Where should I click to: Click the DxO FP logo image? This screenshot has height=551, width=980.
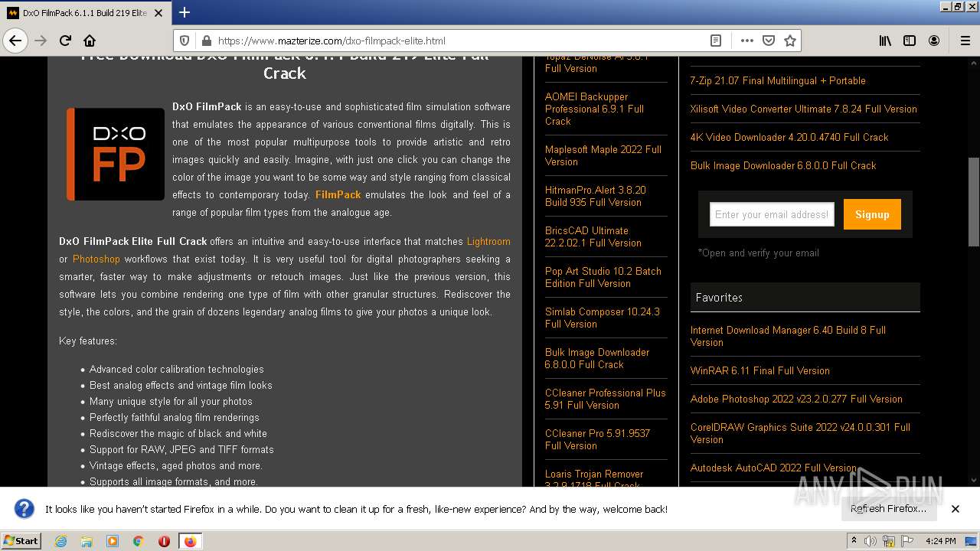116,154
